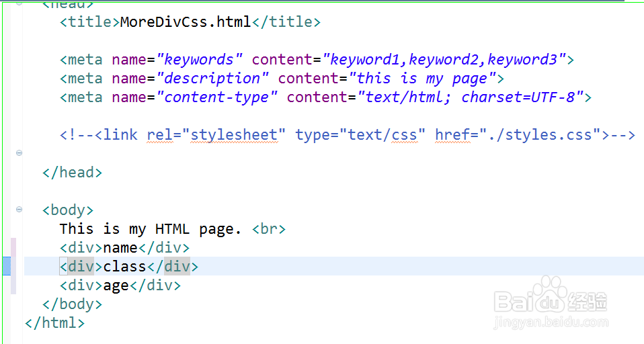Viewport: 644px width, 344px height.
Task: Click the highlighted opening <div> before class
Action: coord(81,267)
